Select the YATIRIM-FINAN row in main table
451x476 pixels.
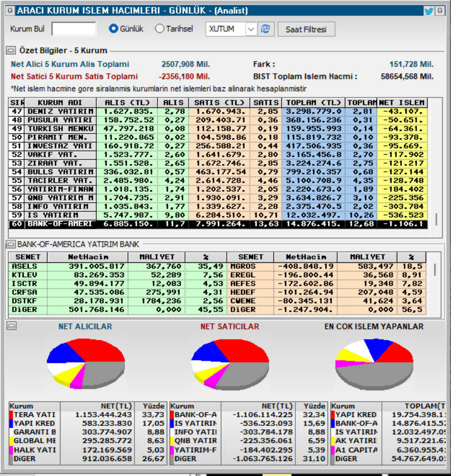tap(218, 190)
